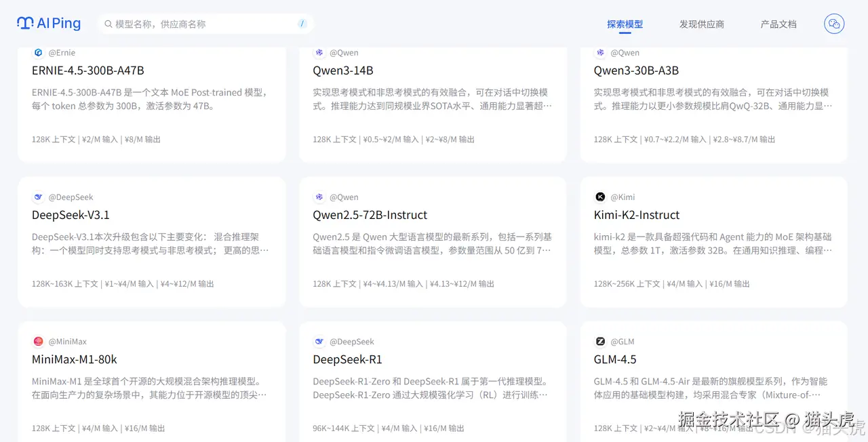This screenshot has height=442, width=868.
Task: Open the Kimi-K2-Instruct model title
Action: click(x=637, y=215)
